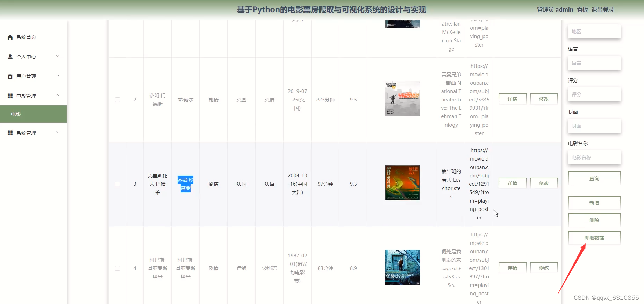
Task: Click the 查询 search button
Action: 594,178
